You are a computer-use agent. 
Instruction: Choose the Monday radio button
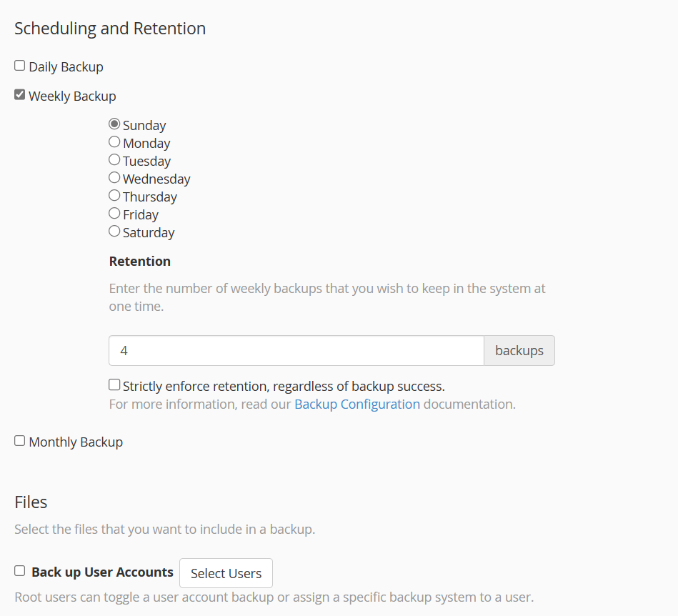point(114,142)
